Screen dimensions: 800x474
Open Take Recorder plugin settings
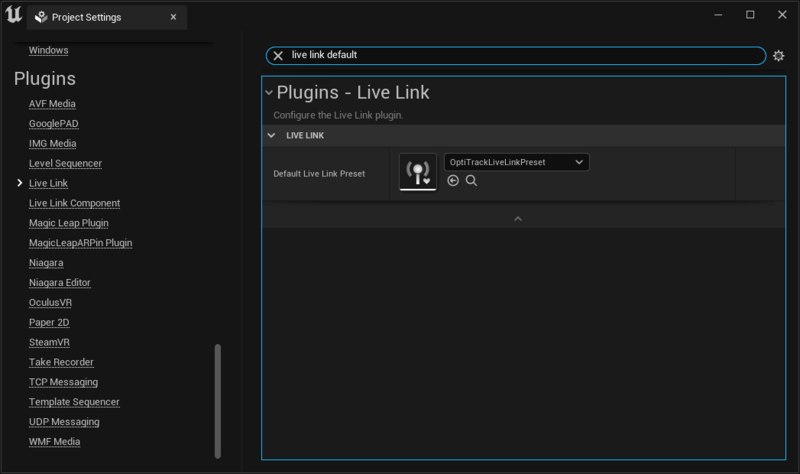tap(61, 362)
